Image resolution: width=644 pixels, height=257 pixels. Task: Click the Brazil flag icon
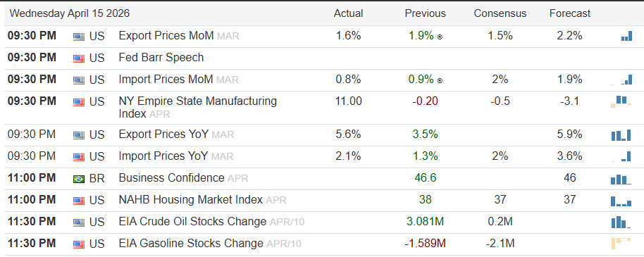point(79,179)
